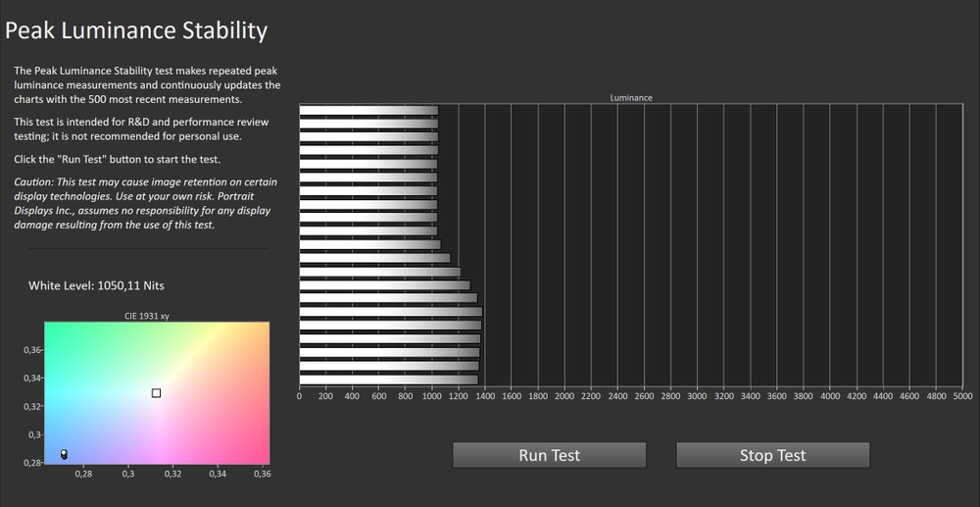Image resolution: width=980 pixels, height=507 pixels.
Task: Click the measured point marker in CIE chart
Action: [64, 454]
